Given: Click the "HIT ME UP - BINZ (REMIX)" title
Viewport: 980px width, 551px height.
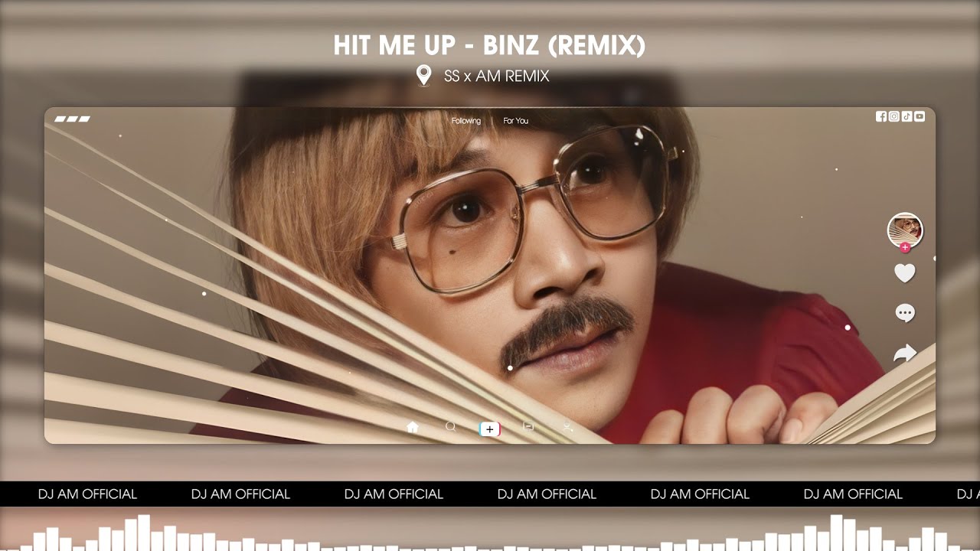Looking at the screenshot, I should pos(489,45).
